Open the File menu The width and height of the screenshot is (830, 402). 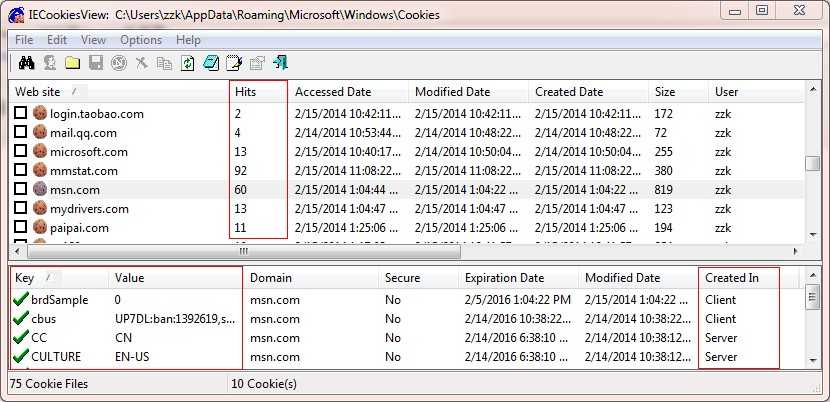coord(24,40)
